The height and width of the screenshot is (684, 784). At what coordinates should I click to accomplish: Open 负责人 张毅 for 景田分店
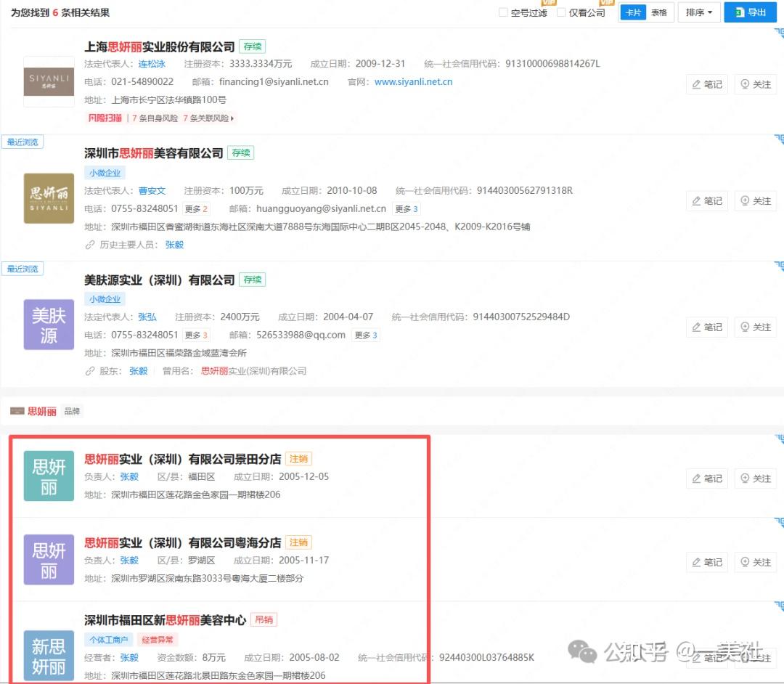point(129,477)
